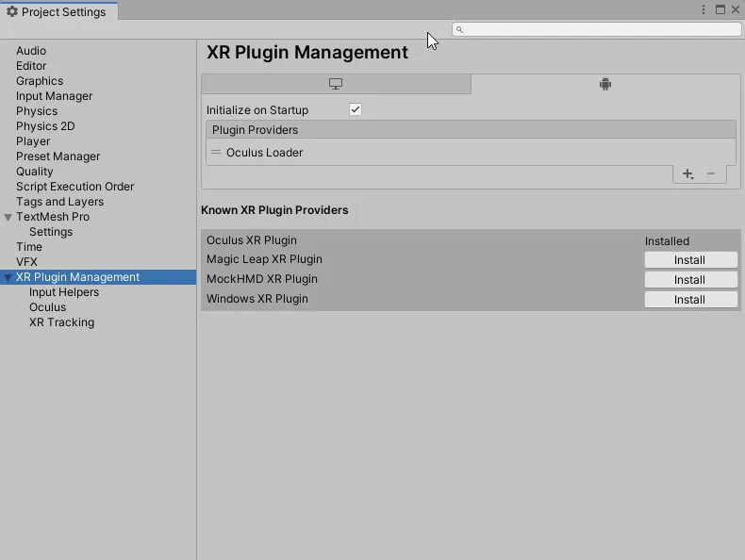Screen dimensions: 745x560
Task: Remove plugin provider with minus button
Action: click(711, 173)
